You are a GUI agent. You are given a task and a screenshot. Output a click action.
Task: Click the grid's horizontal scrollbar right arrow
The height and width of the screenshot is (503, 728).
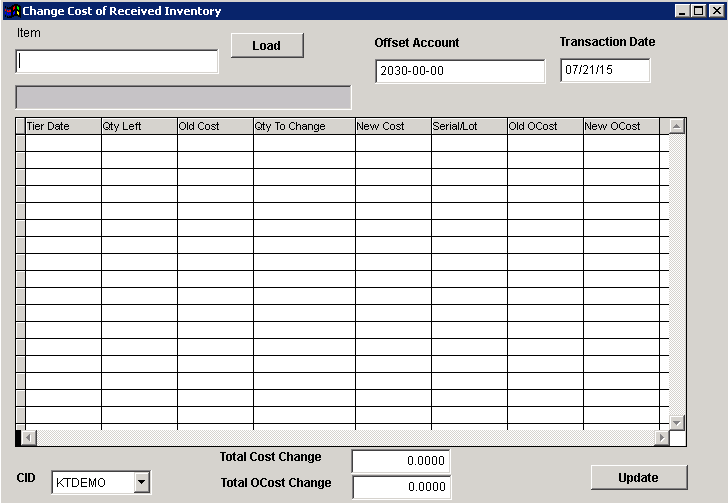[x=661, y=438]
